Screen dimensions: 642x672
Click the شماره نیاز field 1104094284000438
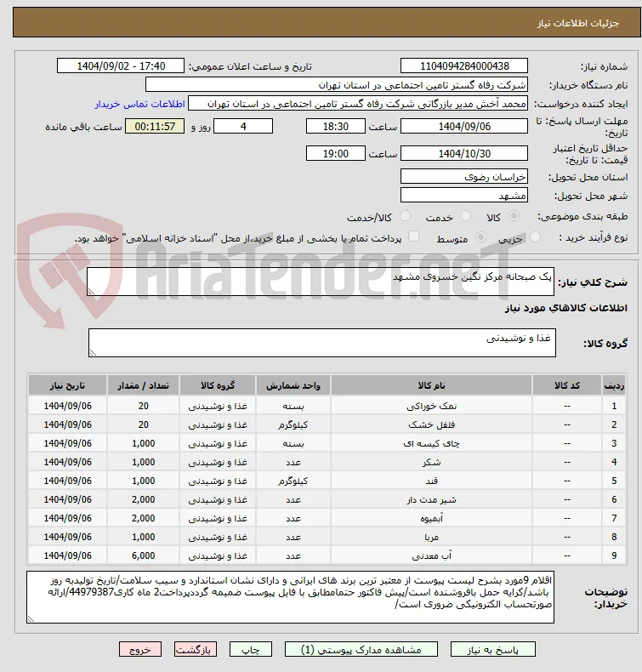click(463, 66)
